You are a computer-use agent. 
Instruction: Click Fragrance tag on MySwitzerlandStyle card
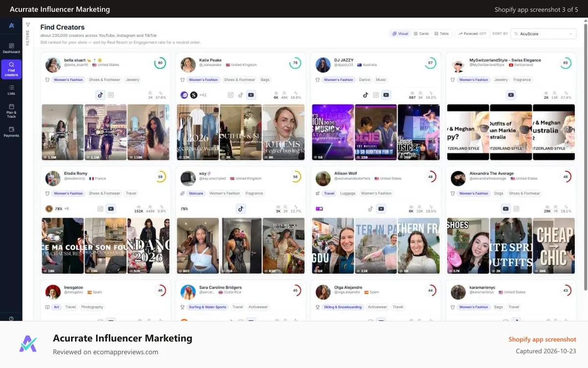click(522, 79)
